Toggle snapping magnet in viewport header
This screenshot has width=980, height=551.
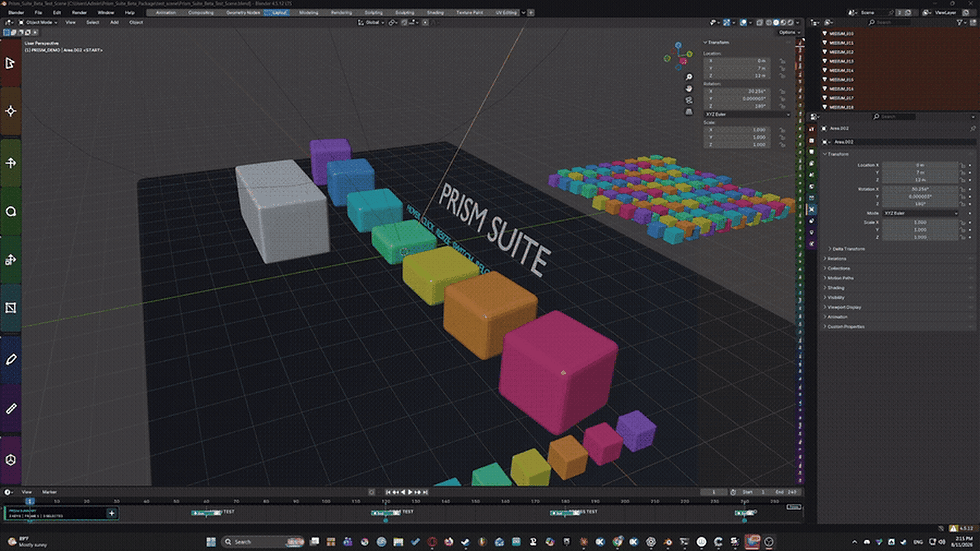pos(404,22)
